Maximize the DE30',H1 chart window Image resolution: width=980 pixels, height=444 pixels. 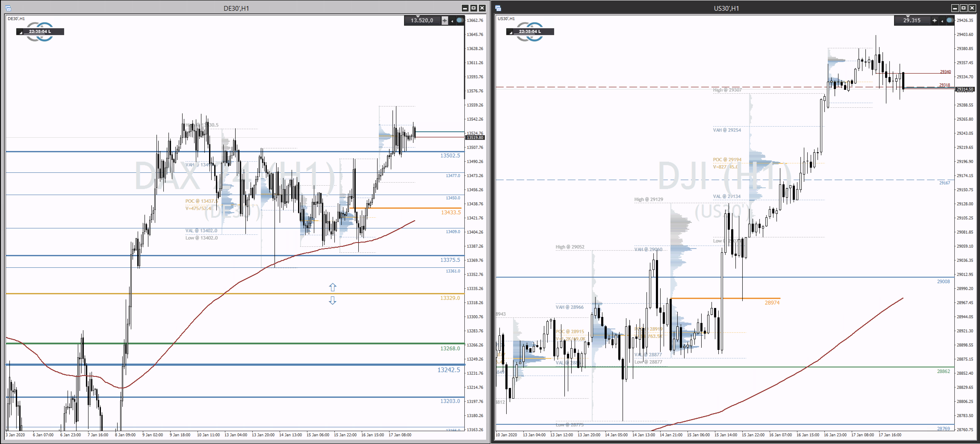click(474, 8)
